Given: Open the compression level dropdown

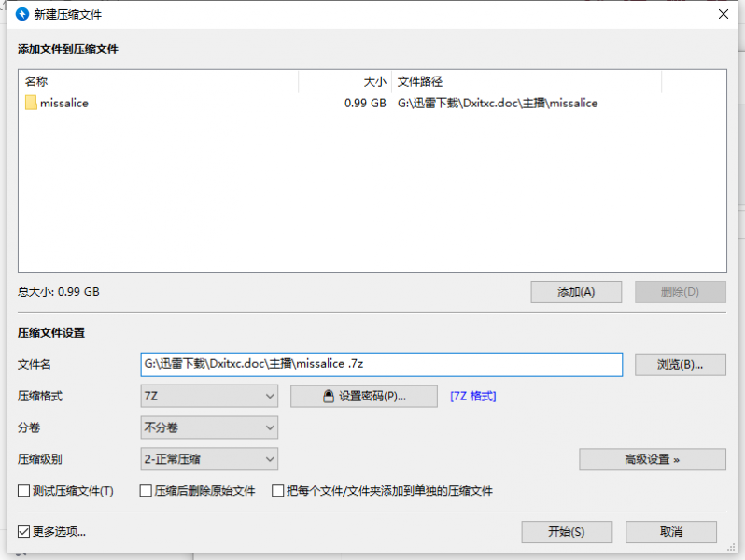Looking at the screenshot, I should pos(209,459).
